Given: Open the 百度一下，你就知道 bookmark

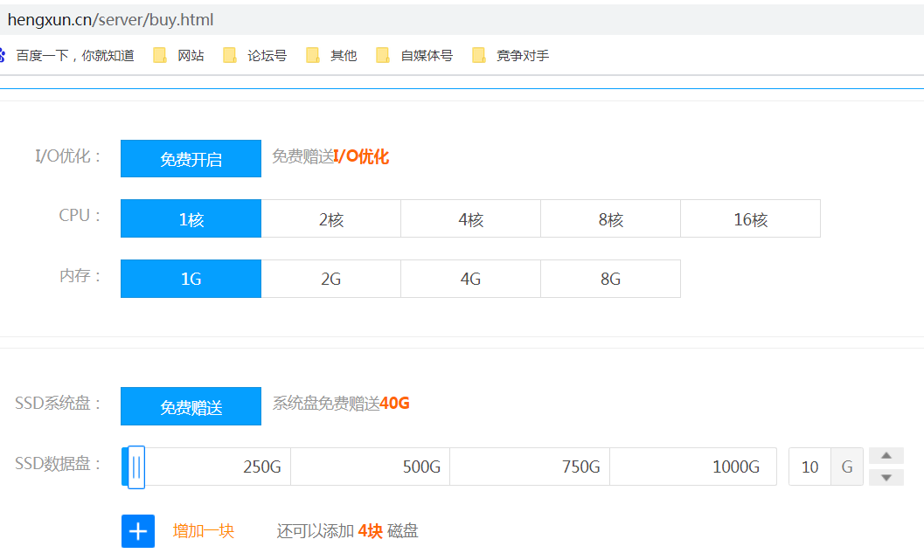Looking at the screenshot, I should (x=74, y=54).
